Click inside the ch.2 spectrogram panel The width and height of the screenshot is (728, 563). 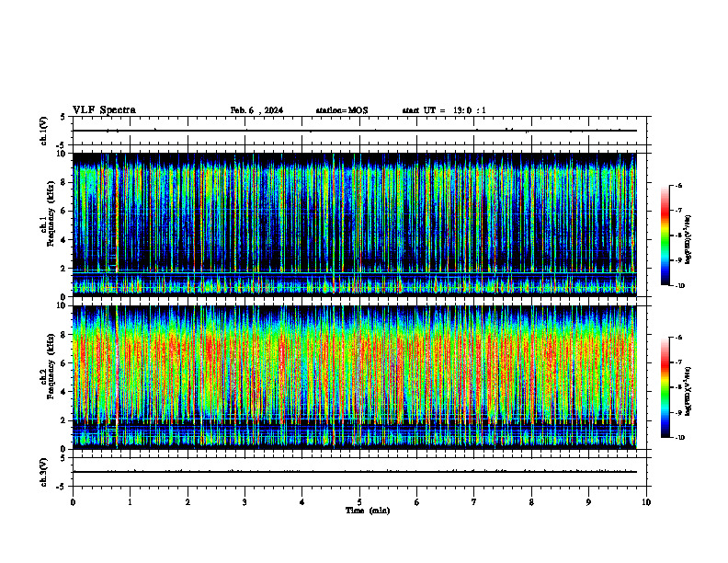point(355,377)
